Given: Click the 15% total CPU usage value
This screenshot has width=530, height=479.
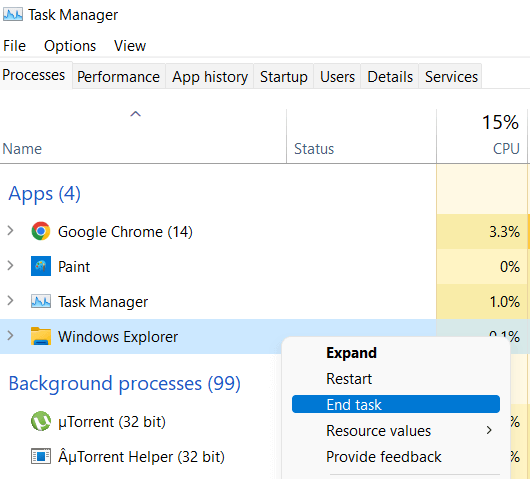Looking at the screenshot, I should (x=500, y=122).
